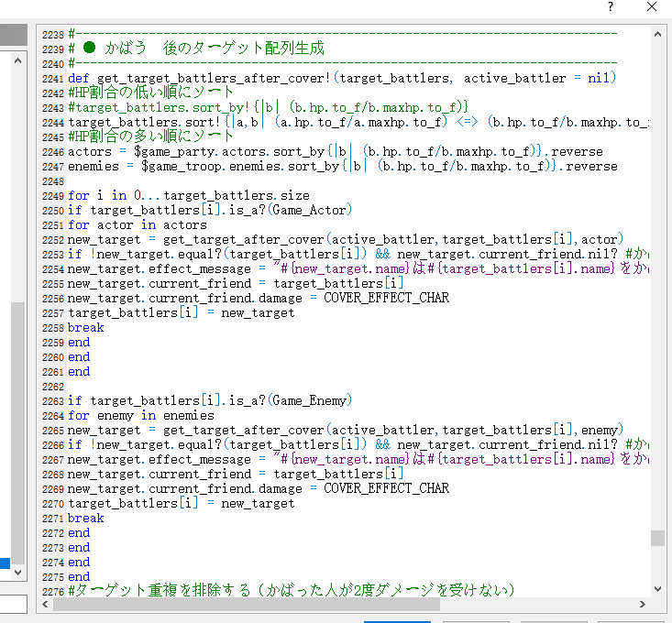
Task: Click line 2244 target_battlers.sort! code
Action: pos(358,123)
